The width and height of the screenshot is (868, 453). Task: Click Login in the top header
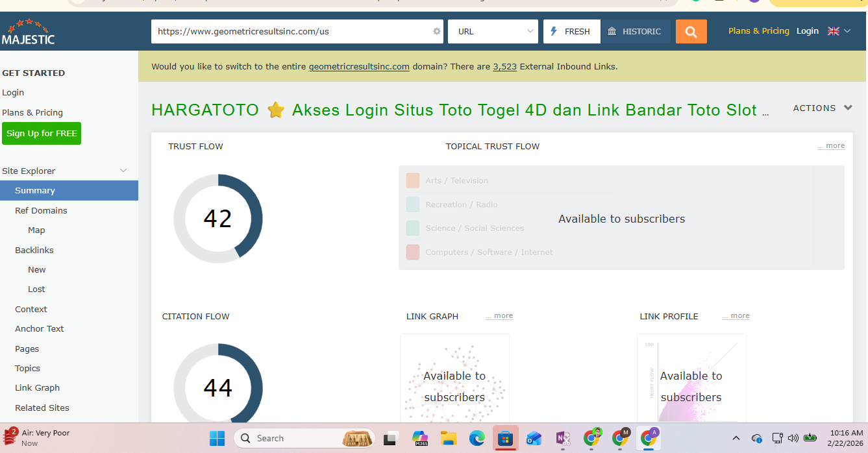pos(808,31)
